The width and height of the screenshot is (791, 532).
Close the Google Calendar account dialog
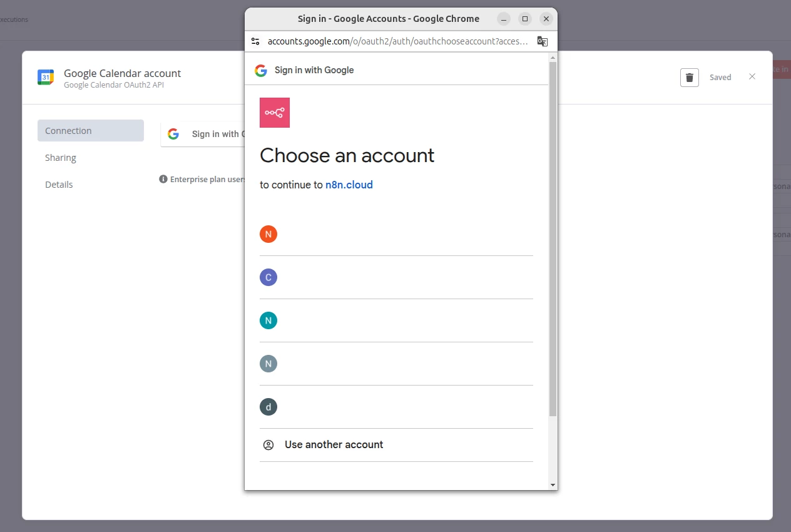pyautogui.click(x=752, y=76)
